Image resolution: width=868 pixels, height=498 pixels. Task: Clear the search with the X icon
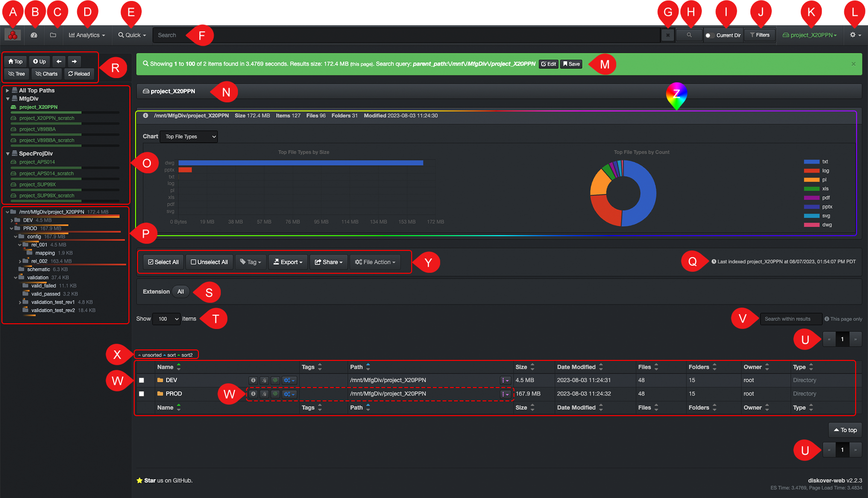click(668, 35)
